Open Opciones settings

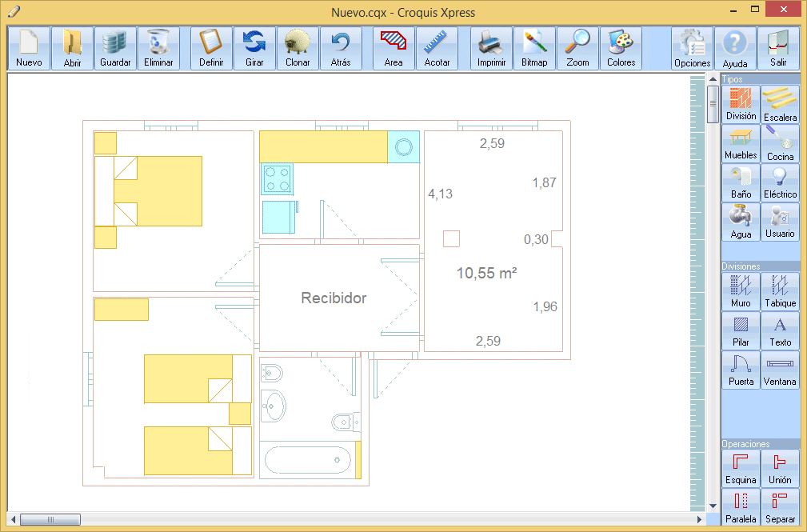tap(692, 48)
